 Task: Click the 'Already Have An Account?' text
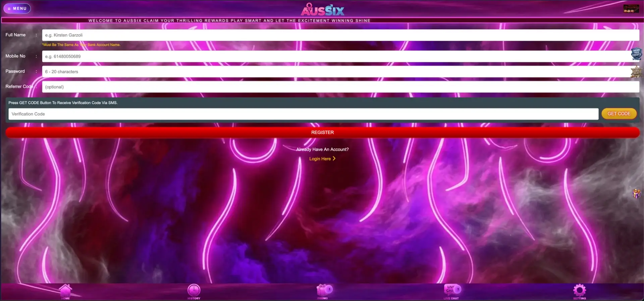pos(322,149)
